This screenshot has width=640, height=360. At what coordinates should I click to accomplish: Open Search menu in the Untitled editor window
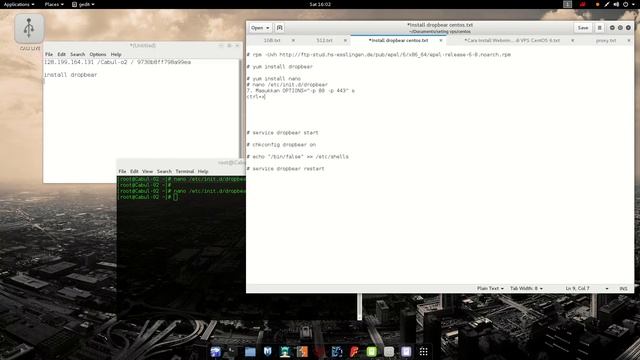click(78, 54)
